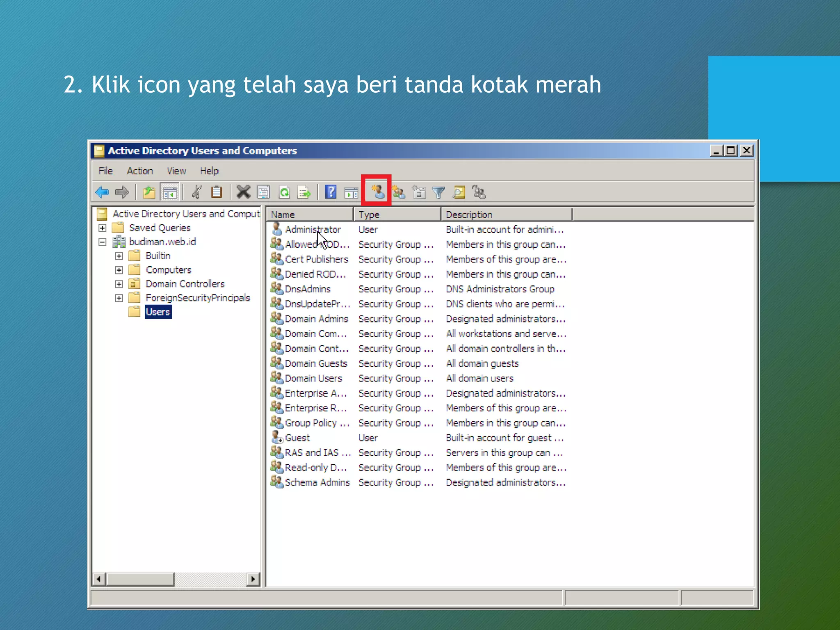Click the Refresh toolbar icon

pos(284,192)
